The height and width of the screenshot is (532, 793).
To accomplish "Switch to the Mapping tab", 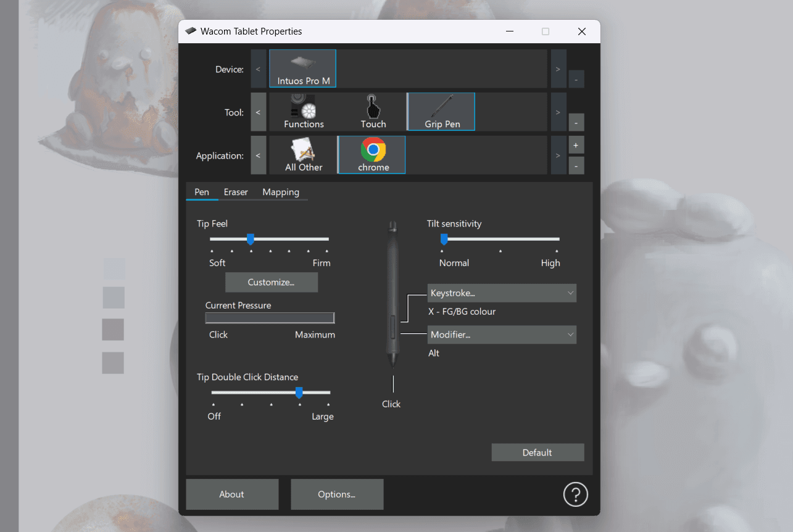I will pyautogui.click(x=281, y=192).
